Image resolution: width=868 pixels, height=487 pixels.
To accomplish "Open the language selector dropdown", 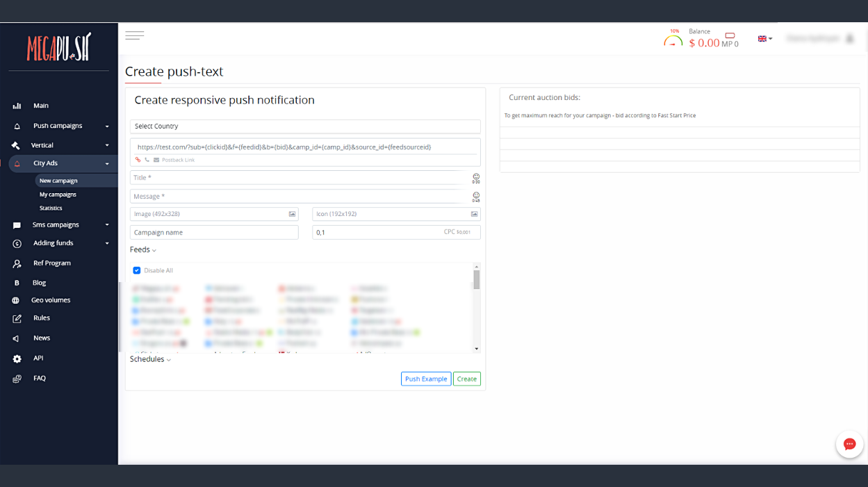I will (764, 38).
